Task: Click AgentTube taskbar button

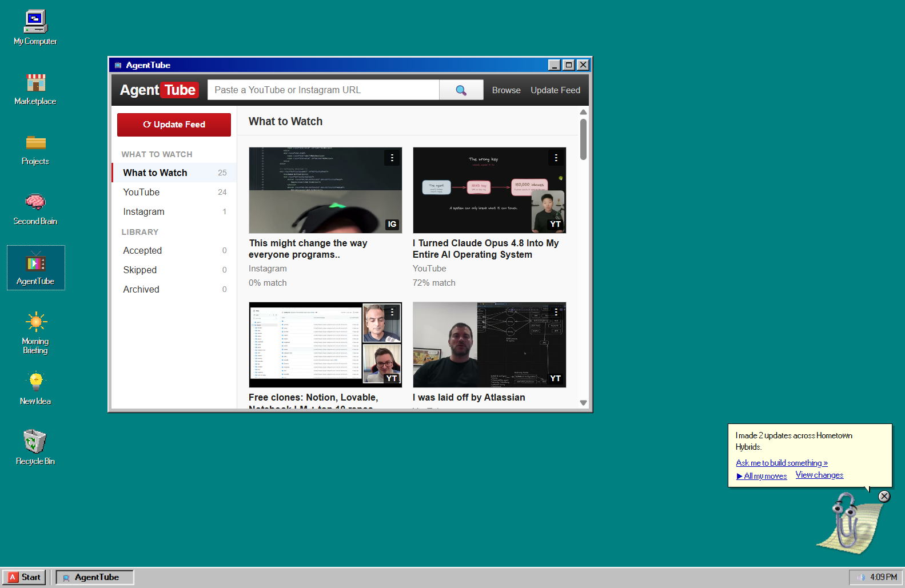Action: [94, 577]
